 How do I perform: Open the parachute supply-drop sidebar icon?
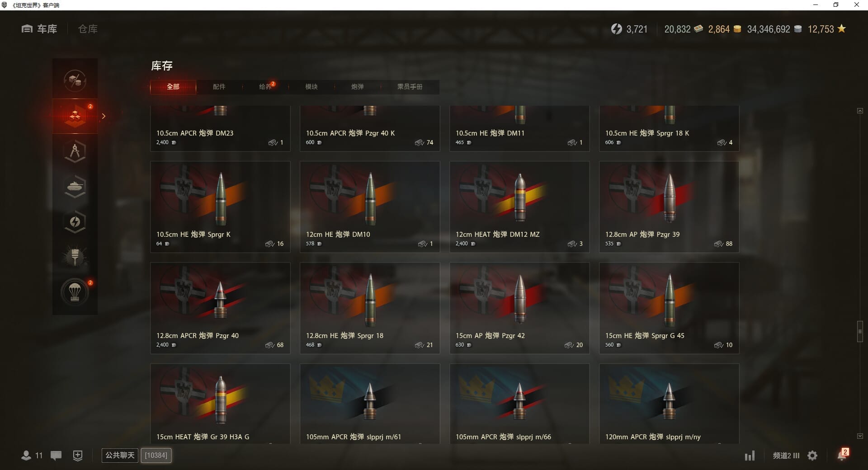[x=75, y=292]
